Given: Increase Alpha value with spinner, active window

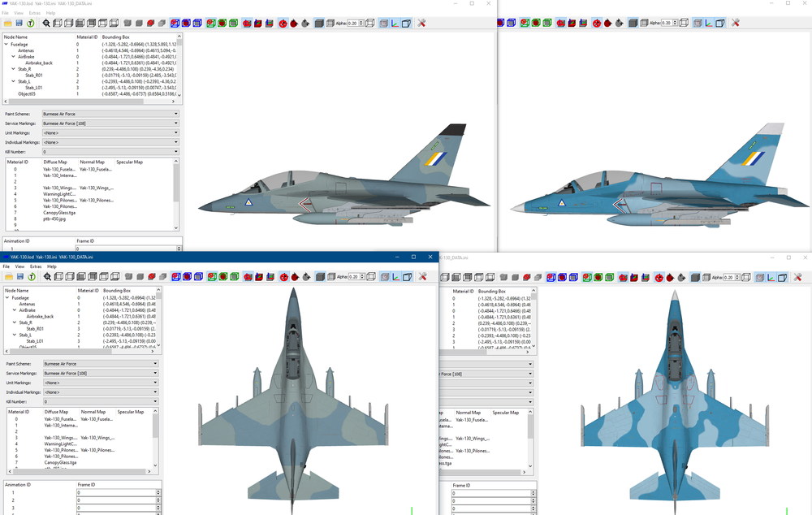Looking at the screenshot, I should click(362, 275).
